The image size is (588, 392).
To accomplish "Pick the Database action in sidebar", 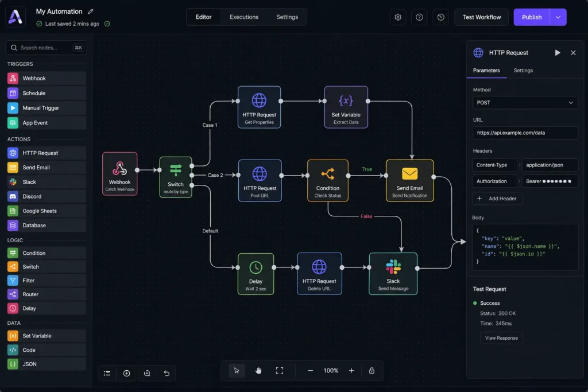I will click(x=47, y=225).
